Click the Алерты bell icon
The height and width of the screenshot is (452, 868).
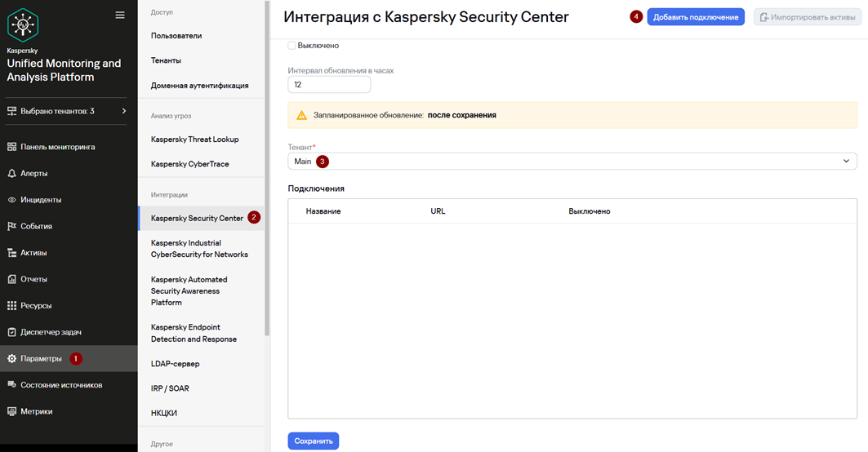pyautogui.click(x=11, y=173)
